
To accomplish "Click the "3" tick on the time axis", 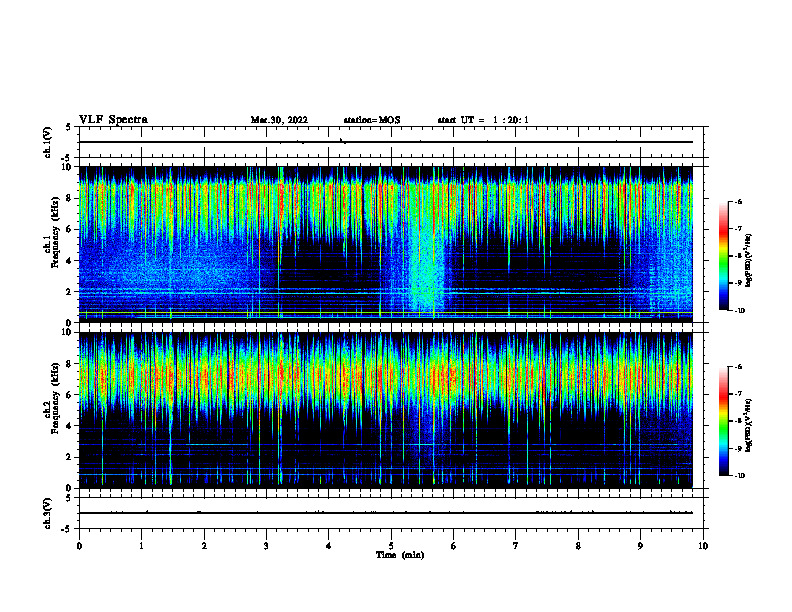I will [x=266, y=546].
